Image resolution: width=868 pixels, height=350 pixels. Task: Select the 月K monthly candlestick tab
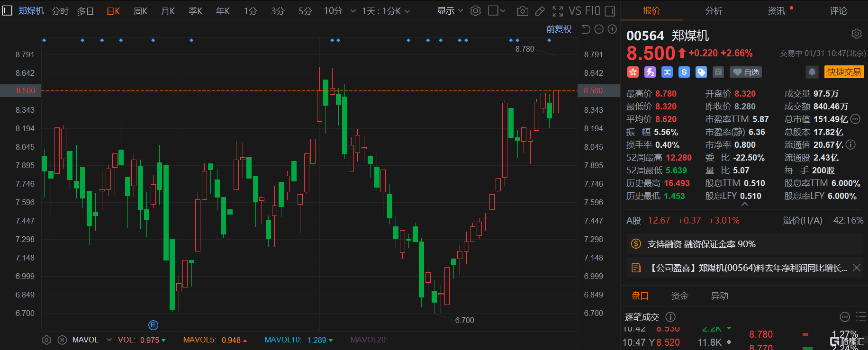click(168, 11)
